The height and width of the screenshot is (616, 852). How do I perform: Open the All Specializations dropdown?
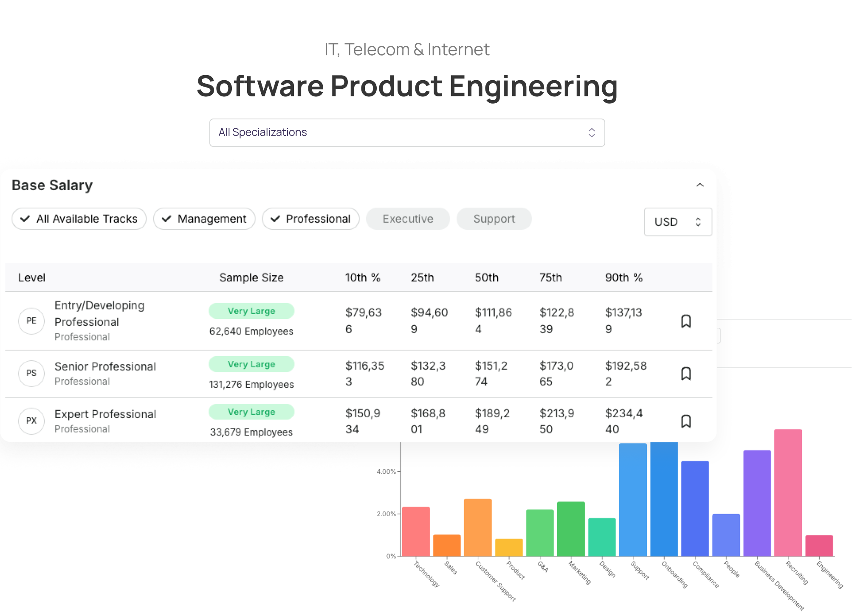407,132
